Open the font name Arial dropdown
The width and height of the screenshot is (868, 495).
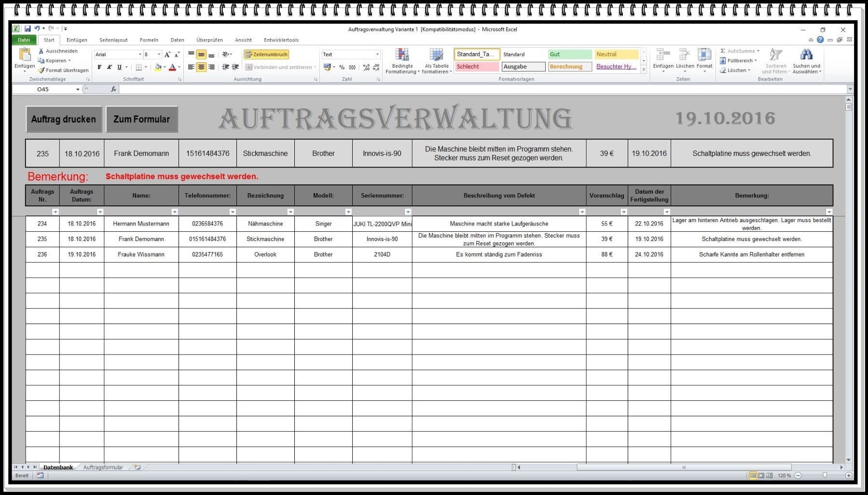coord(140,55)
